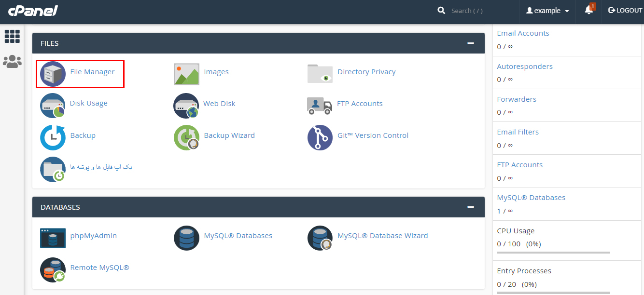This screenshot has height=295, width=644.
Task: Open the Backup clock icon
Action: coord(53,137)
